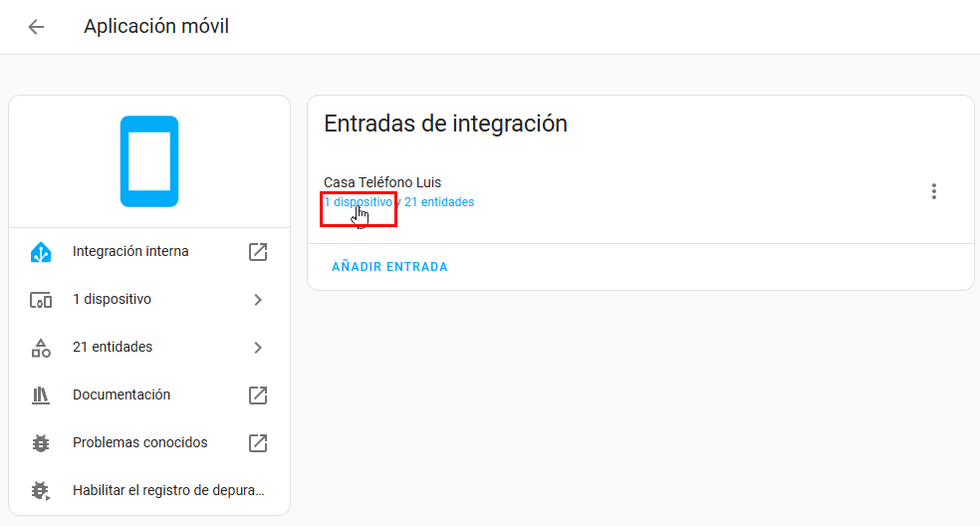Expand chevron next to sidebar 21 entidades
Screen dimensions: 980x526
(x=258, y=348)
